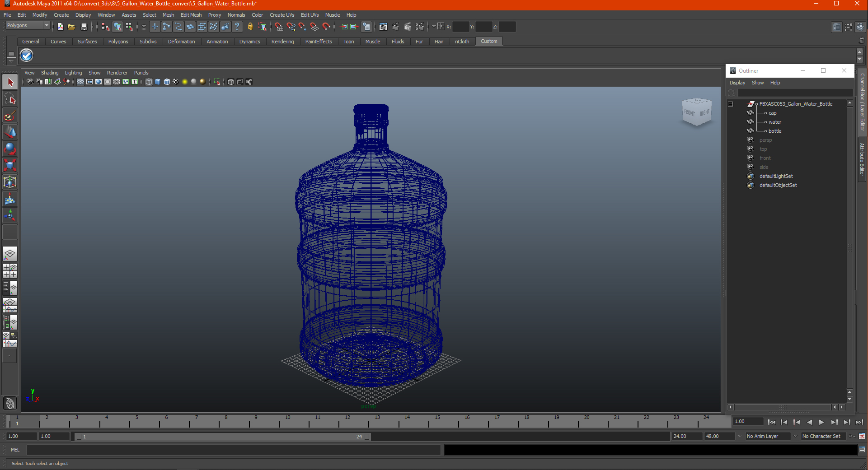Choose the Paint Selection tool
This screenshot has height=470, width=868.
10,116
